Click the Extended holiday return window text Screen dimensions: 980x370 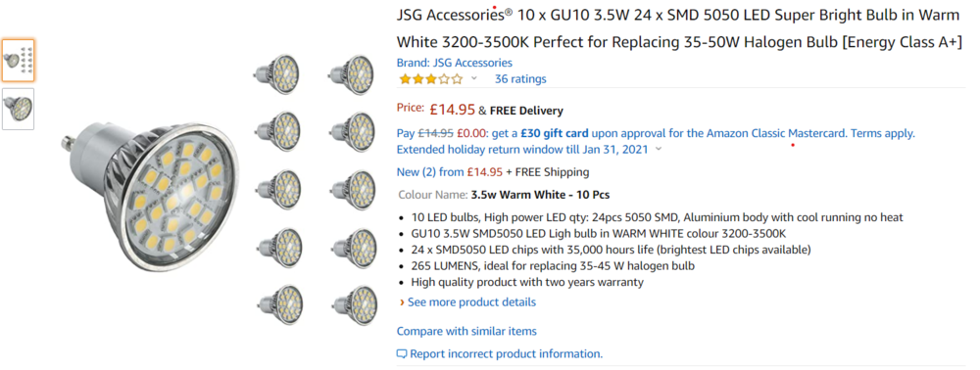pos(523,149)
